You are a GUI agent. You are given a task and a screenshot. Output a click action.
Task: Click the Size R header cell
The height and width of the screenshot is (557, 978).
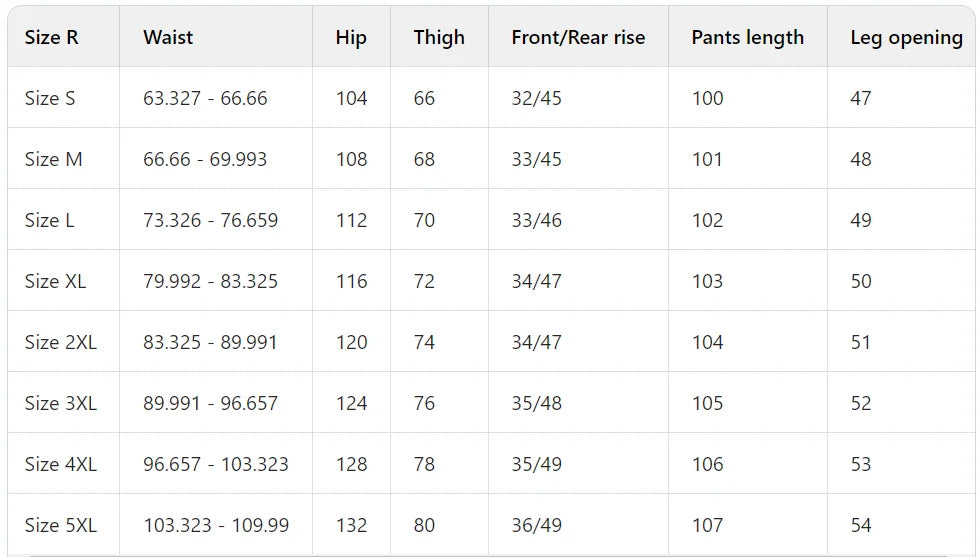51,38
